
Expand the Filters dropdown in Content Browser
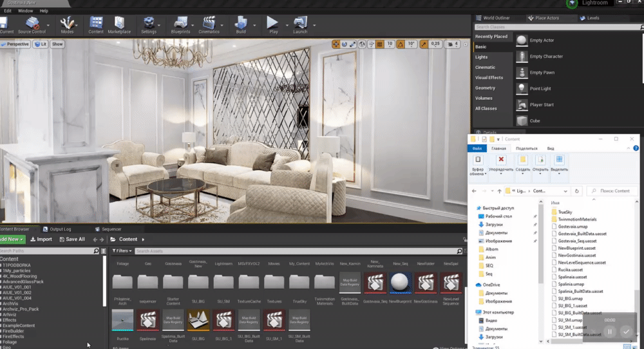click(x=120, y=250)
